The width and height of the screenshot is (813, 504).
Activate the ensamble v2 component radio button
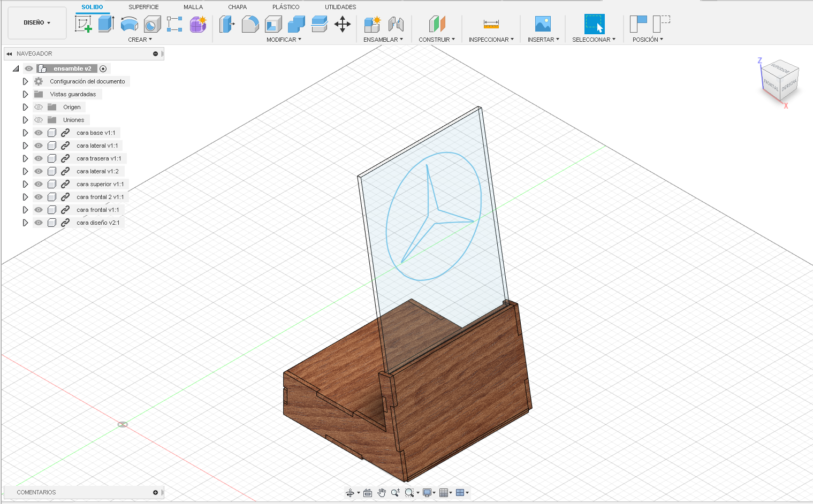pyautogui.click(x=103, y=68)
